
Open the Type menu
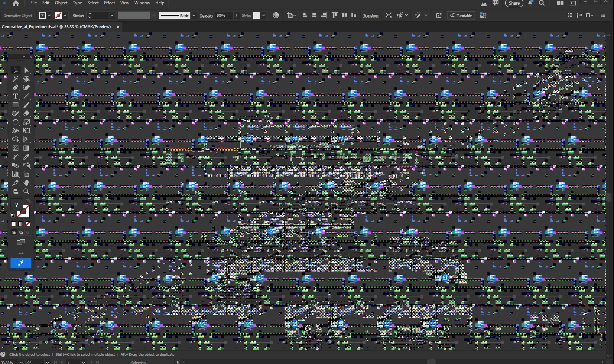point(77,3)
